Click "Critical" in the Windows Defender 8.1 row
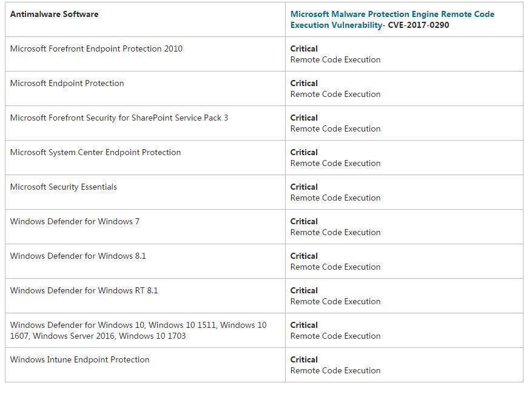The image size is (532, 400). tap(304, 256)
